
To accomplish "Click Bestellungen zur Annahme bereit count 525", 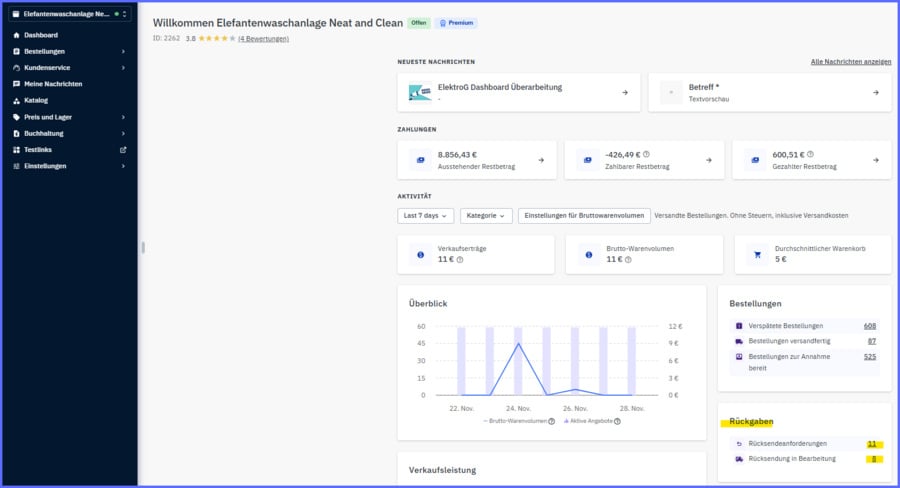I will tap(870, 357).
